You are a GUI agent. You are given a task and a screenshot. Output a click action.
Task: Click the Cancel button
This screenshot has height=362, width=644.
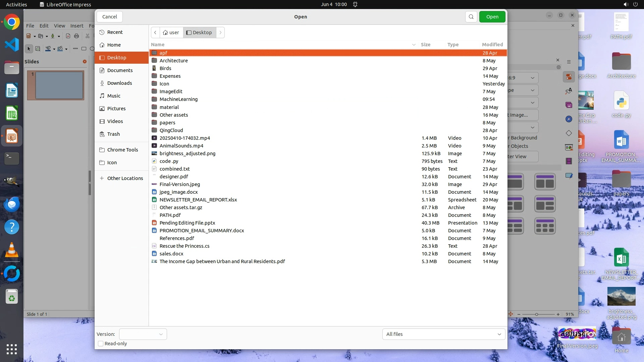pos(109,17)
